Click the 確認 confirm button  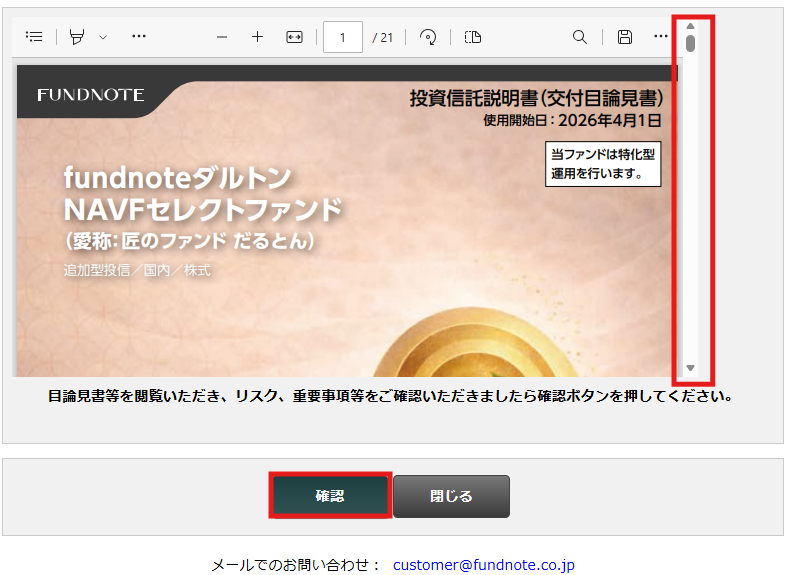(330, 495)
